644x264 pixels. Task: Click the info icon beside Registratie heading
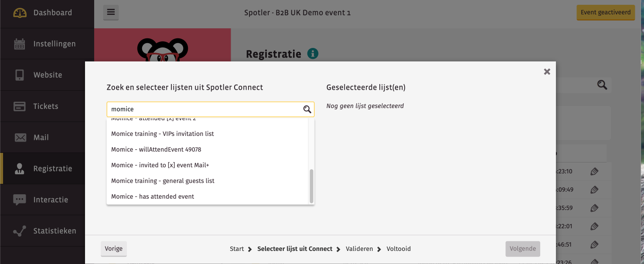point(313,54)
